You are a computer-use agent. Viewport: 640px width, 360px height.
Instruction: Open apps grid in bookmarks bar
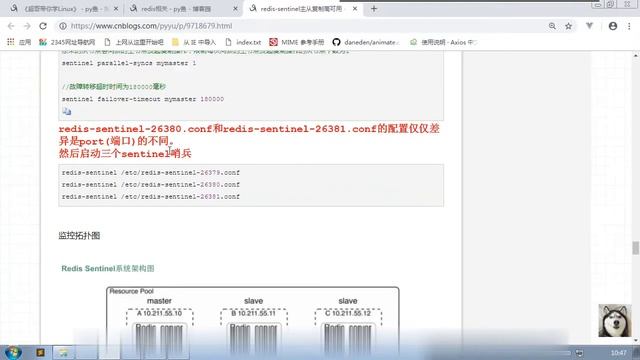click(x=19, y=42)
